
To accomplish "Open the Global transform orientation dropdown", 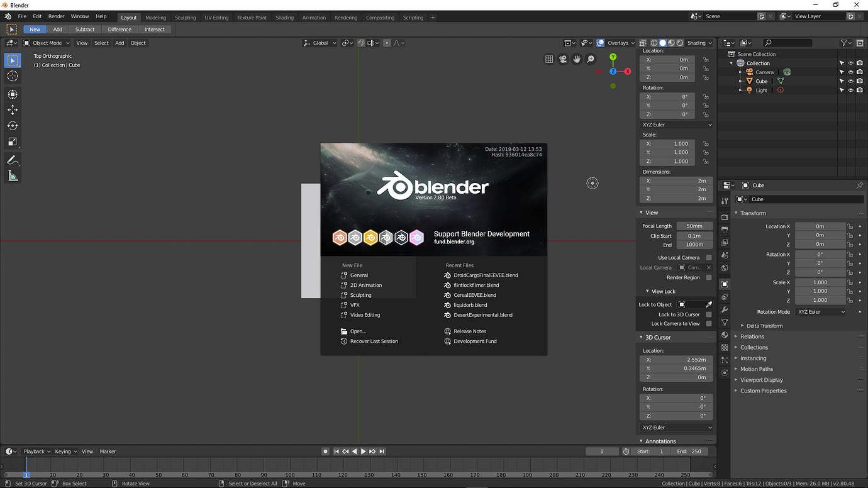I will [319, 43].
